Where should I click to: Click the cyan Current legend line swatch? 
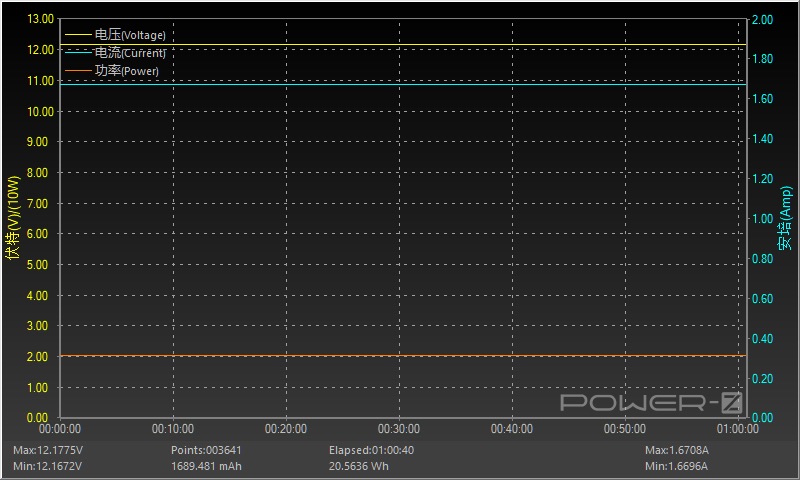(x=78, y=53)
